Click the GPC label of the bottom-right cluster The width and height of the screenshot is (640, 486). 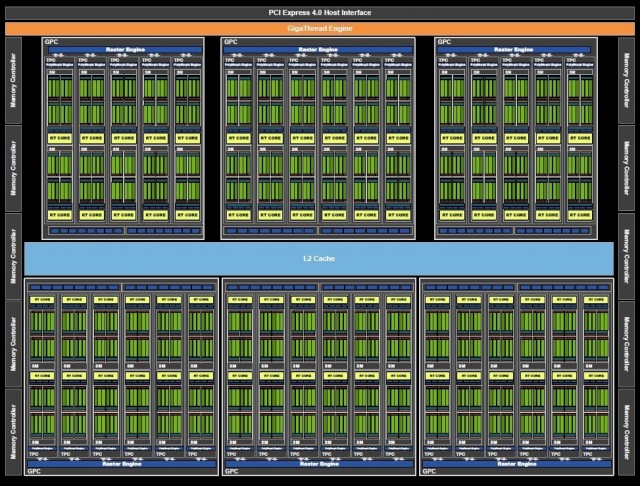pyautogui.click(x=429, y=471)
